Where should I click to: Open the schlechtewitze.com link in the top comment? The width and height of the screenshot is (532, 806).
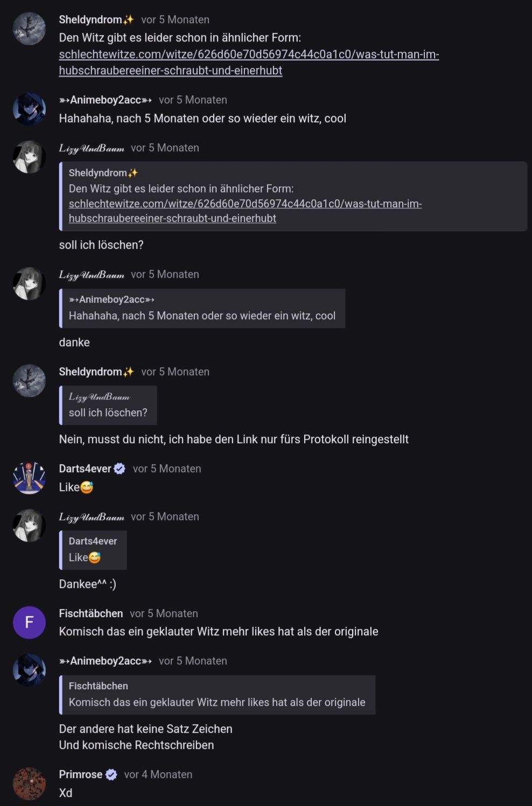[248, 62]
